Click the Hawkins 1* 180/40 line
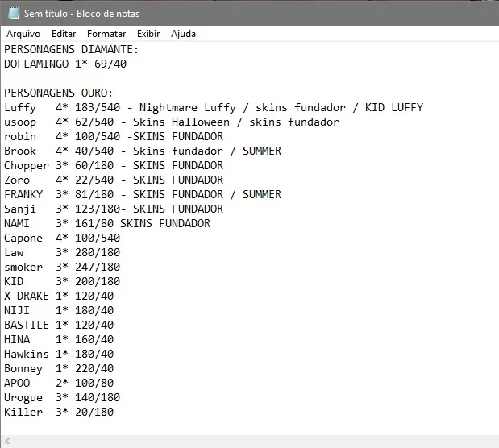The width and height of the screenshot is (499, 448). 59,354
